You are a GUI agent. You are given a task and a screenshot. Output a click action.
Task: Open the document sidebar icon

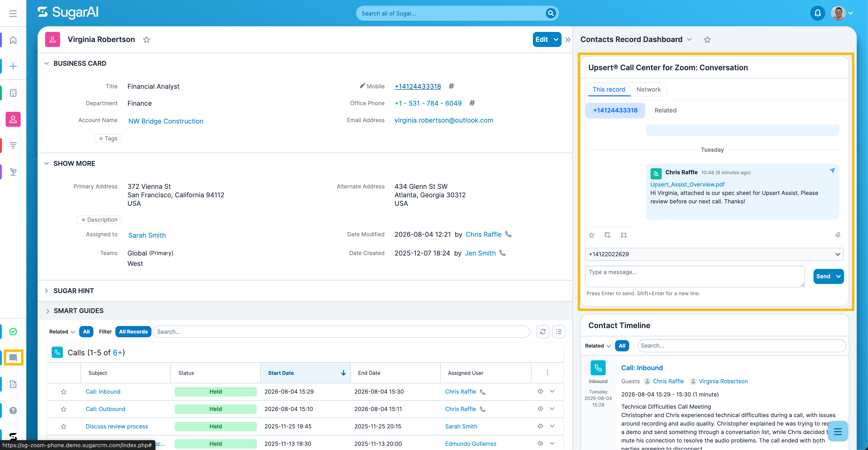[13, 384]
